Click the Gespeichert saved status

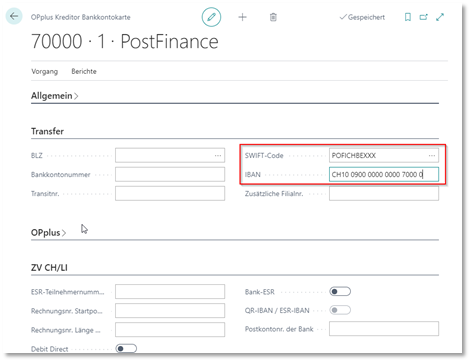coord(362,17)
